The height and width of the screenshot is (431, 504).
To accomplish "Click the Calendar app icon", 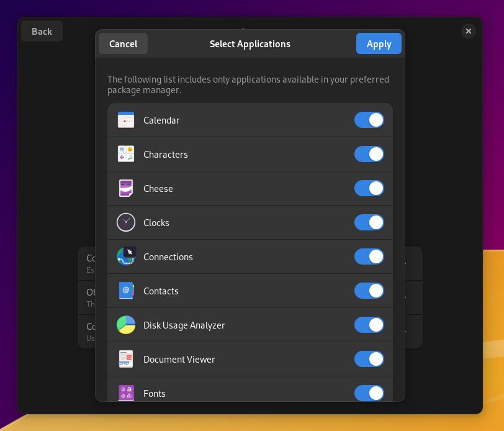I will point(126,120).
